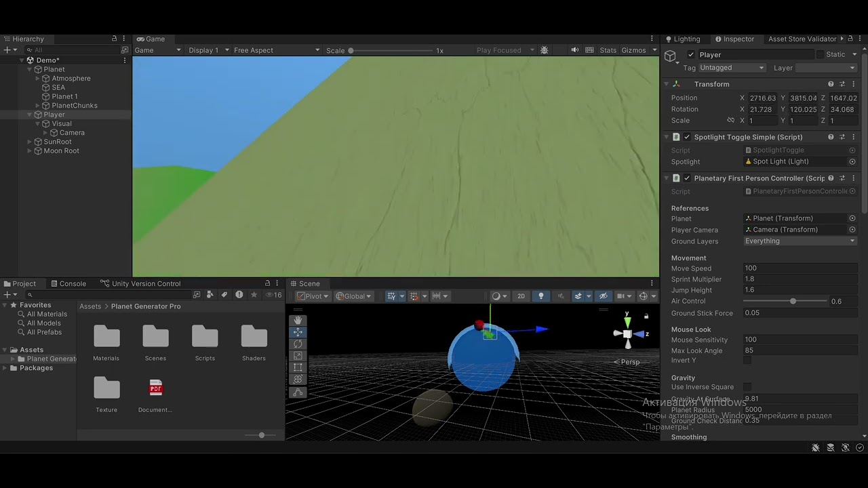Select the Move tool in Scene view
The width and height of the screenshot is (868, 488).
click(x=298, y=332)
